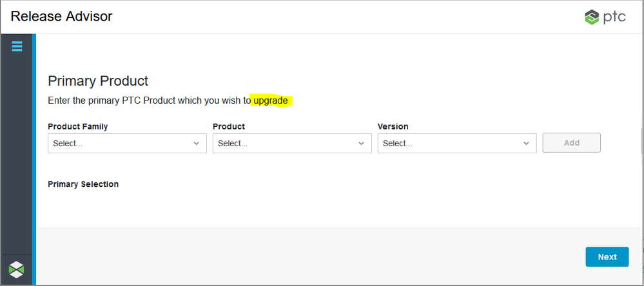Click the cube logo at sidebar bottom

tap(17, 269)
